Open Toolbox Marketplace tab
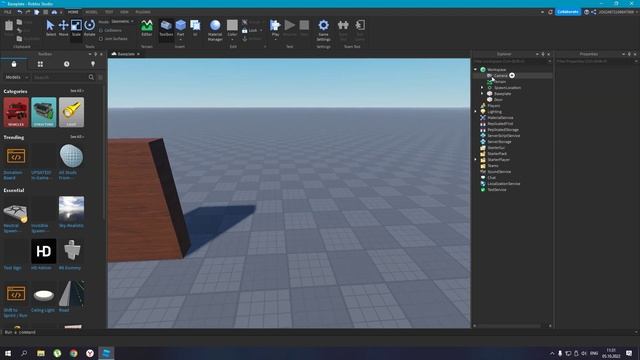 (x=14, y=64)
